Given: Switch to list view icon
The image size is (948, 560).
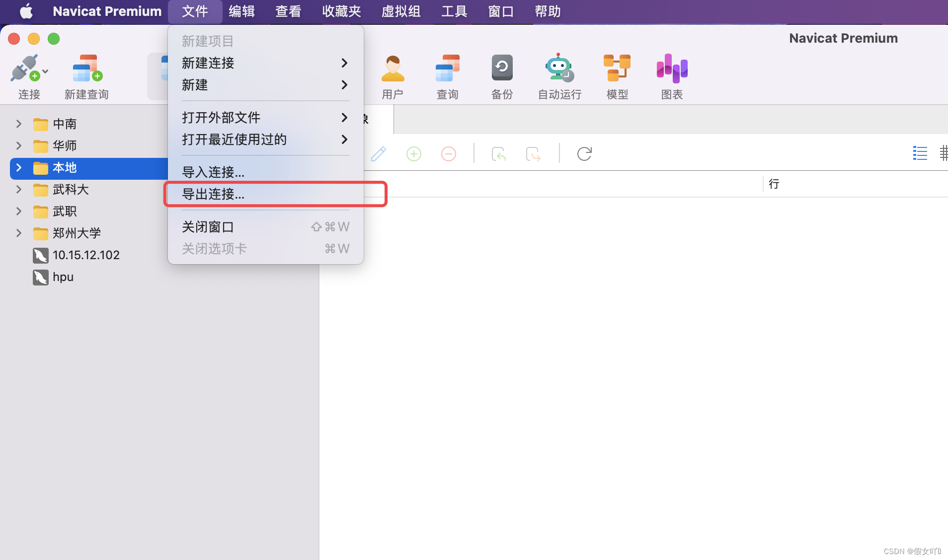Looking at the screenshot, I should pos(920,153).
